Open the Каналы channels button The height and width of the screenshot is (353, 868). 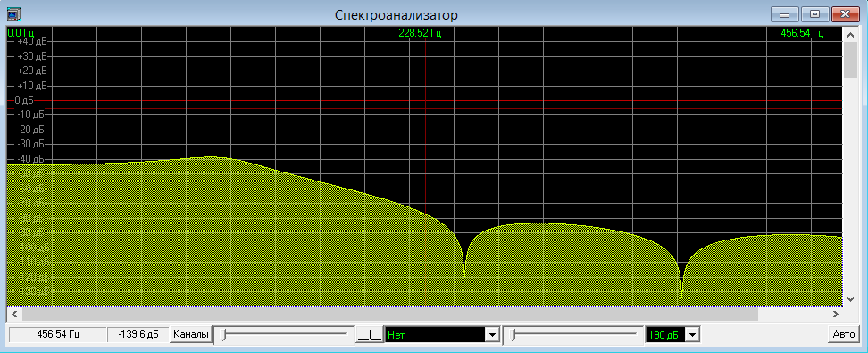point(191,335)
